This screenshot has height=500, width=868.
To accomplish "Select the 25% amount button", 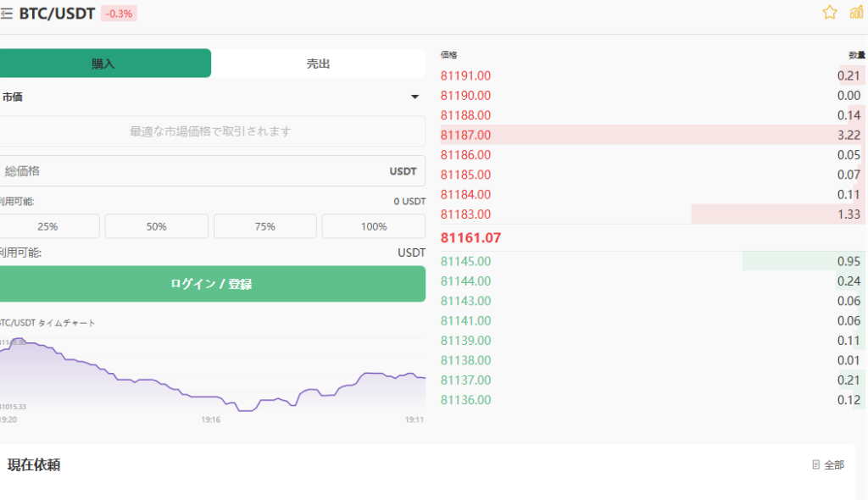I will click(x=48, y=226).
